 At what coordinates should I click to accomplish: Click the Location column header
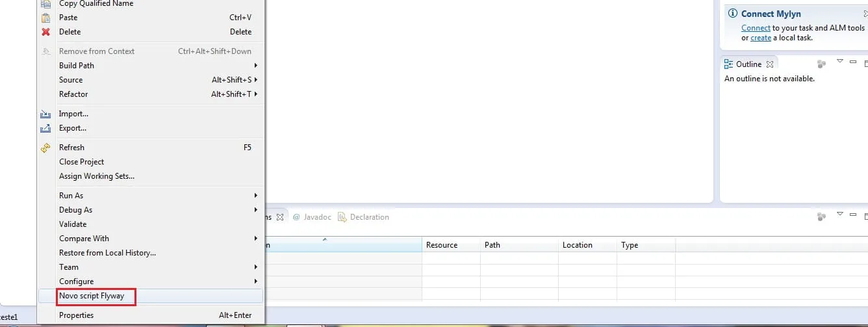[587, 245]
